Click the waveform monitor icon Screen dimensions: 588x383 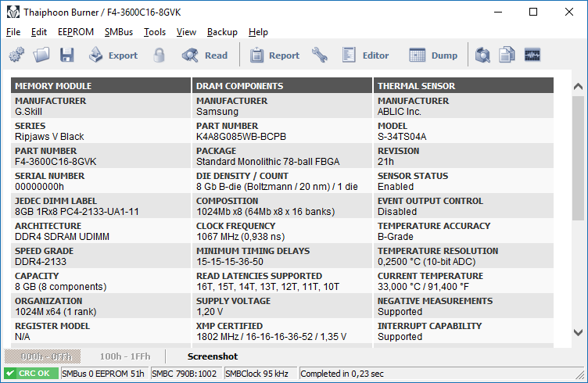(532, 55)
